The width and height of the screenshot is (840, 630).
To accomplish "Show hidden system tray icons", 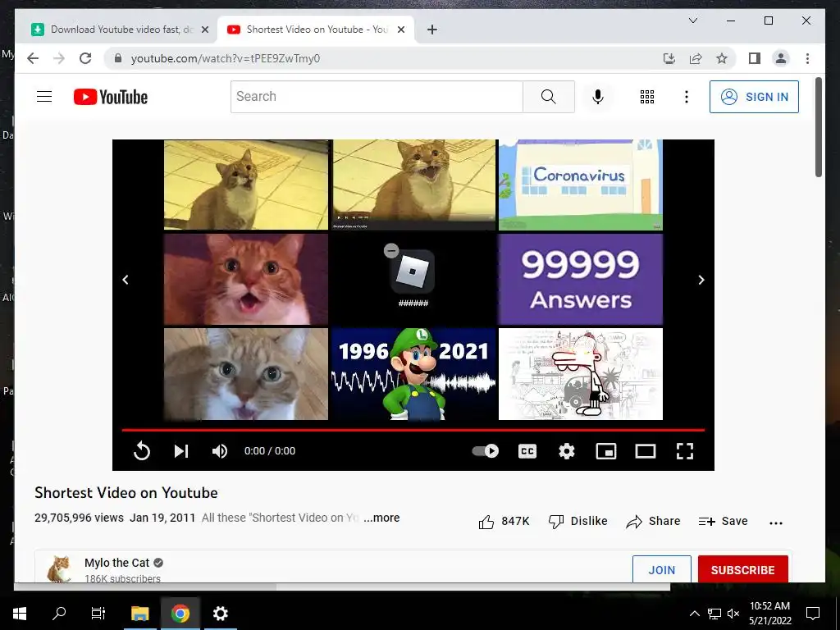I will [694, 614].
